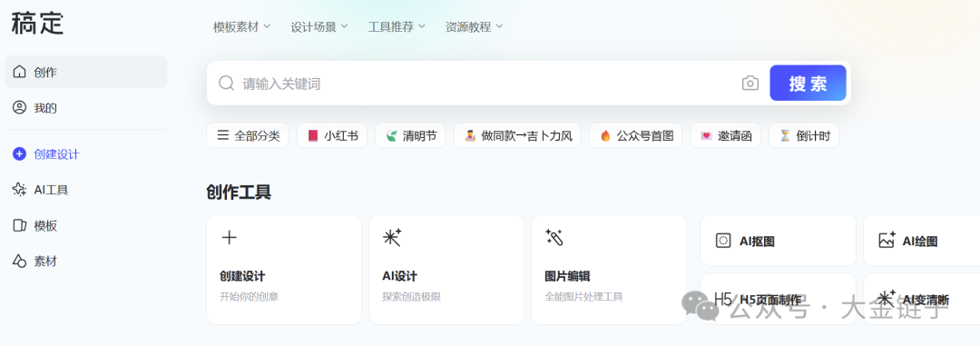Open AI工具 in the sidebar
980x346 pixels.
click(86, 190)
